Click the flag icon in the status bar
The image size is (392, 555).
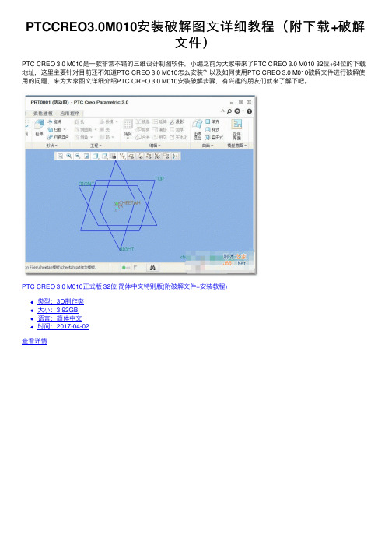[135, 268]
